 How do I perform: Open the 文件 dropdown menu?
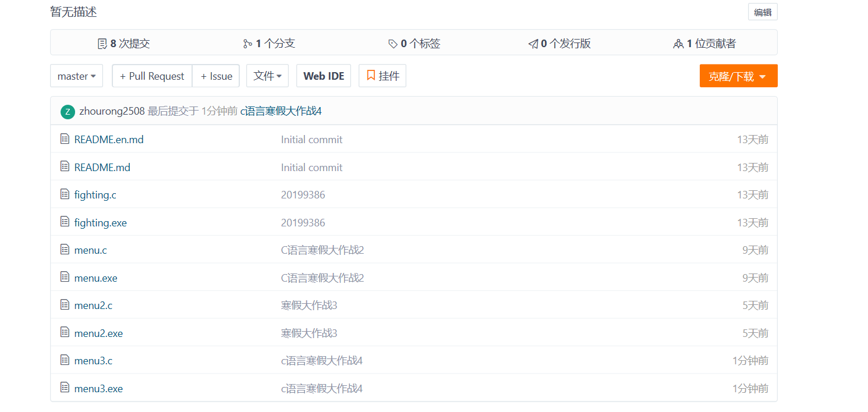tap(268, 76)
